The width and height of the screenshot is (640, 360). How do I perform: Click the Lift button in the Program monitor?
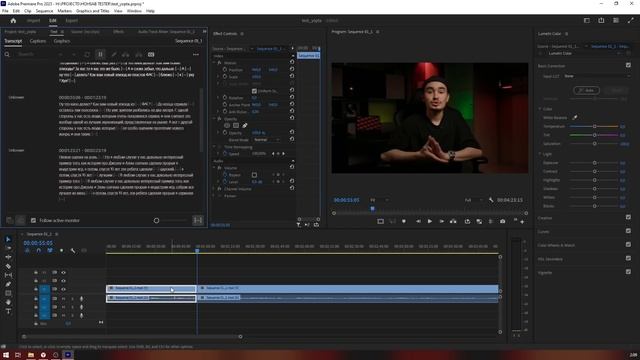point(467,221)
